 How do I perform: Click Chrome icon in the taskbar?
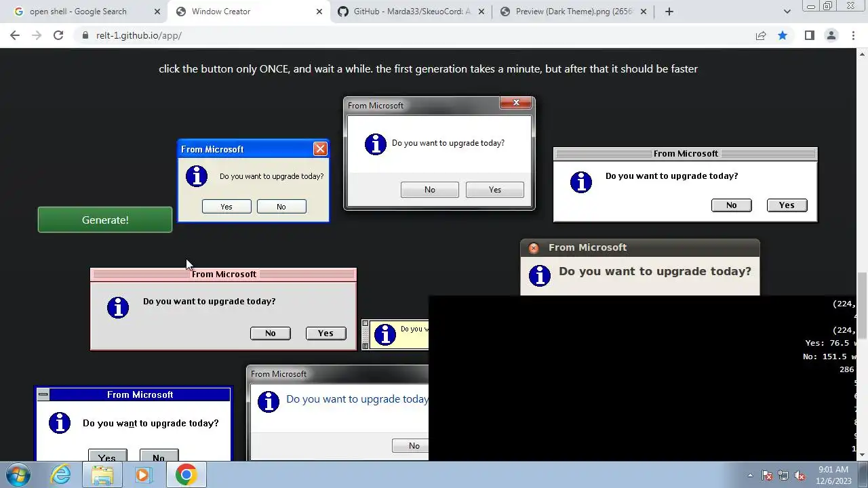[186, 474]
